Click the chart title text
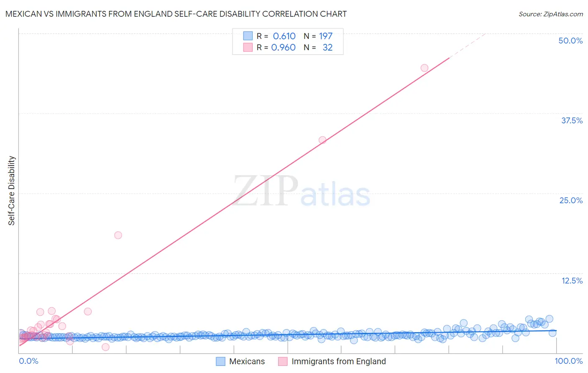 tap(176, 14)
